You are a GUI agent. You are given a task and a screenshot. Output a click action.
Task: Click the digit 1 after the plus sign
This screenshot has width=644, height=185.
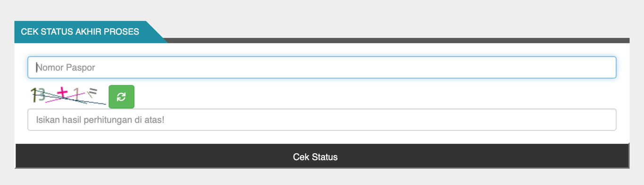coord(77,93)
